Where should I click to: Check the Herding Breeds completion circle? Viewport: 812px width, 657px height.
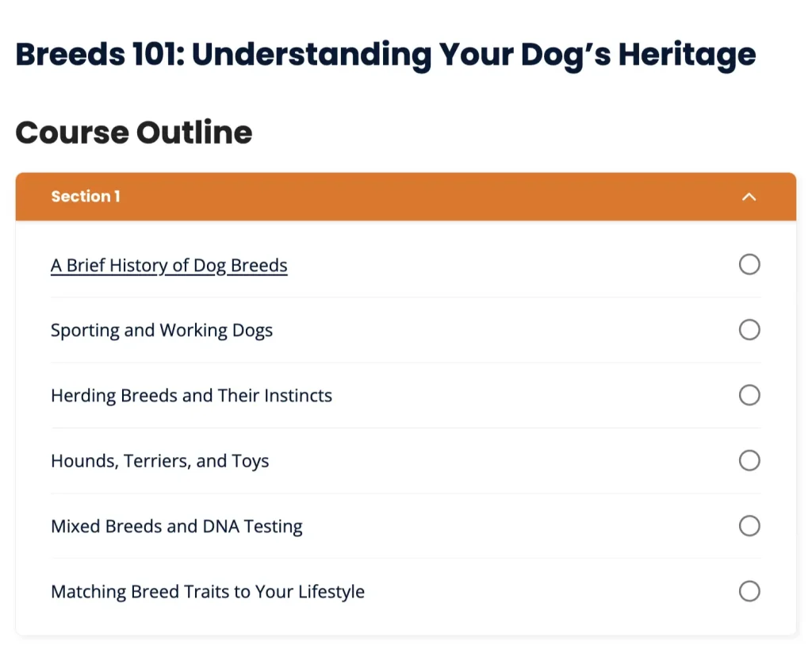[749, 395]
